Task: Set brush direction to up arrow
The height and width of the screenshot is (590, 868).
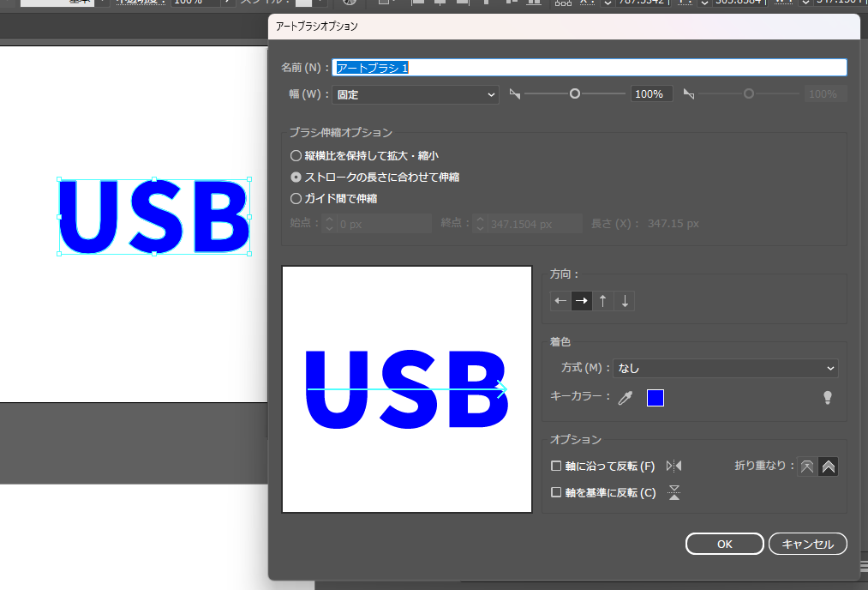Action: click(603, 301)
